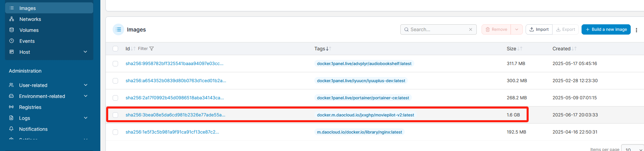Click the Import button
Image resolution: width=644 pixels, height=151 pixels.
click(539, 29)
